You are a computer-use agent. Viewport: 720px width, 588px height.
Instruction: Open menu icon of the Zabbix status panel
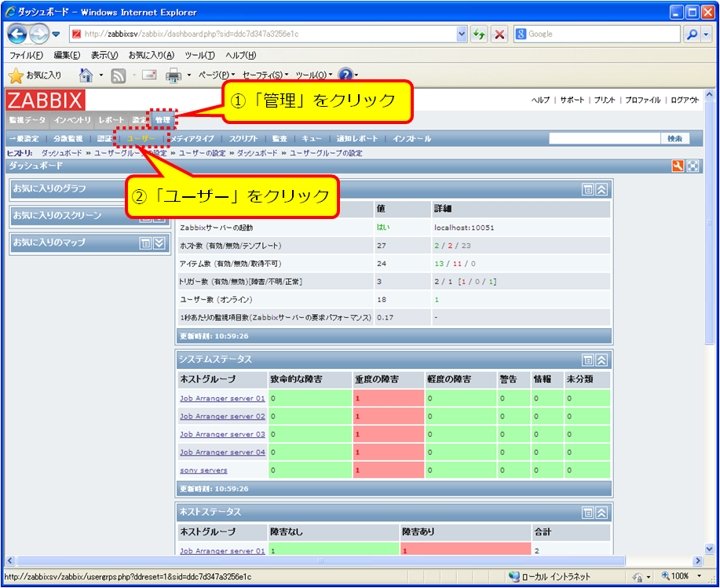click(588, 189)
